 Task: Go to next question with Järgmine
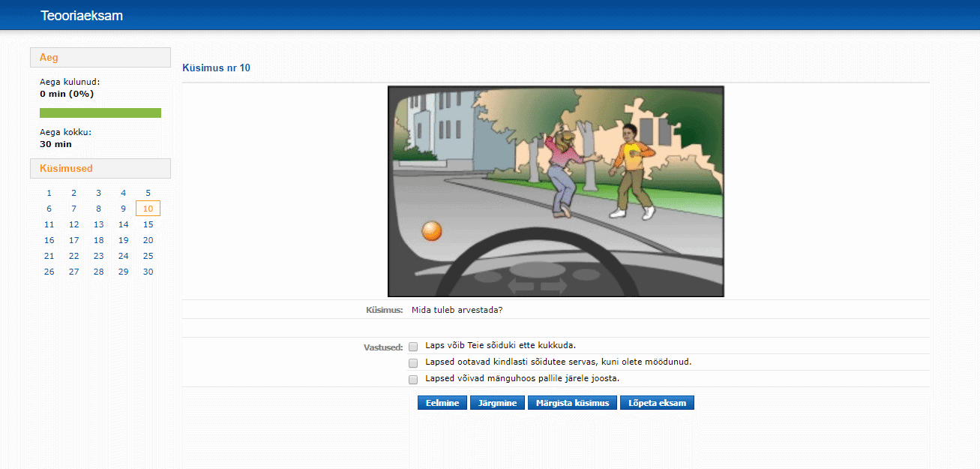click(498, 403)
